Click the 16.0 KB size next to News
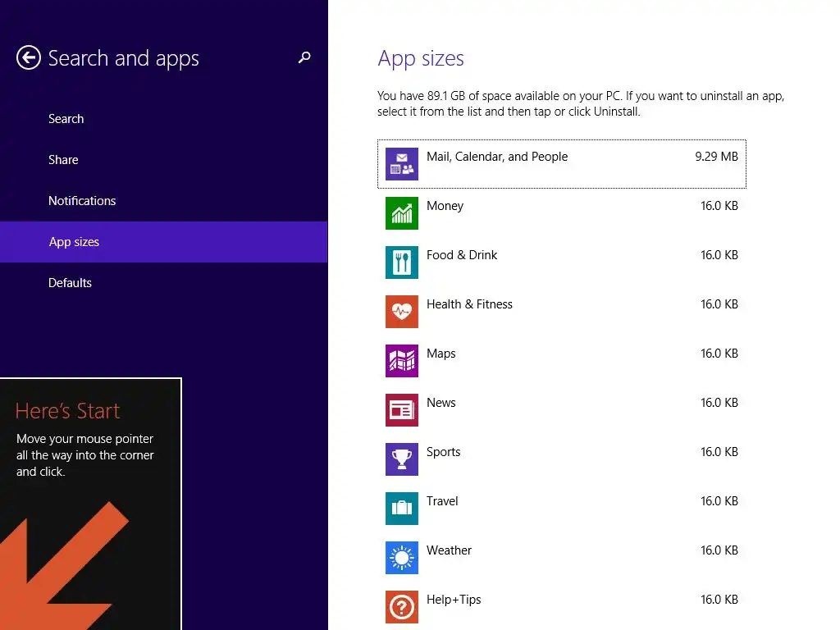The image size is (840, 630). coord(719,403)
